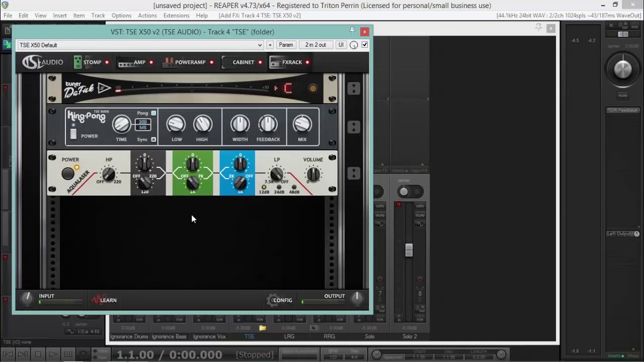Click the INPUT level knob
This screenshot has height=362, width=644.
pyautogui.click(x=26, y=299)
